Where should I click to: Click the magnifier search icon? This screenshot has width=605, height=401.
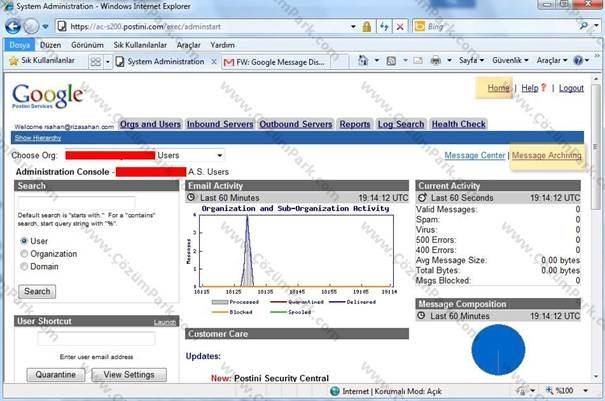(583, 26)
